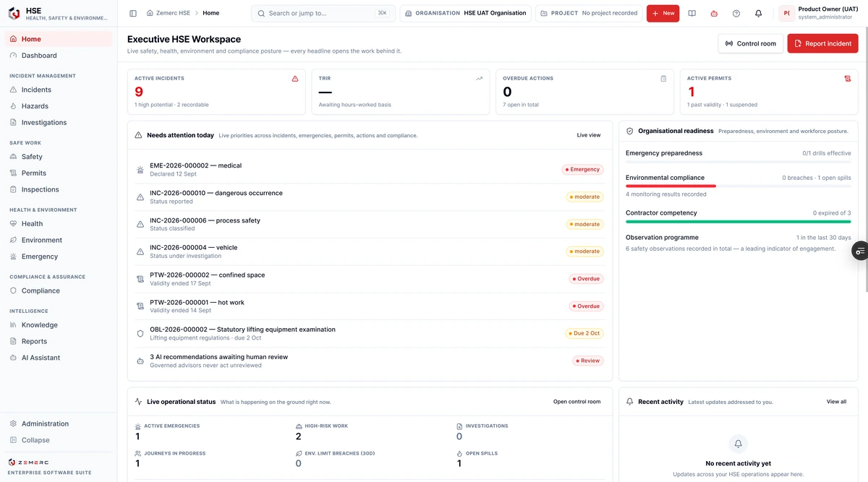Open Knowledge via its library icon in sidebar
The width and height of the screenshot is (868, 482).
(14, 325)
